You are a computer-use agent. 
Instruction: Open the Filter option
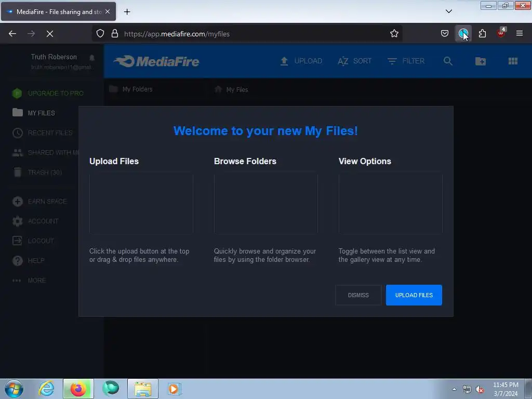click(406, 61)
